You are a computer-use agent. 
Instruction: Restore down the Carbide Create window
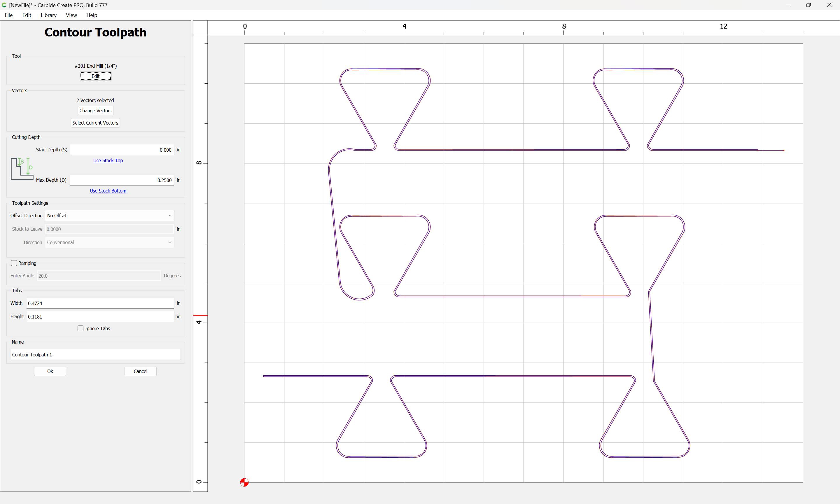[809, 5]
